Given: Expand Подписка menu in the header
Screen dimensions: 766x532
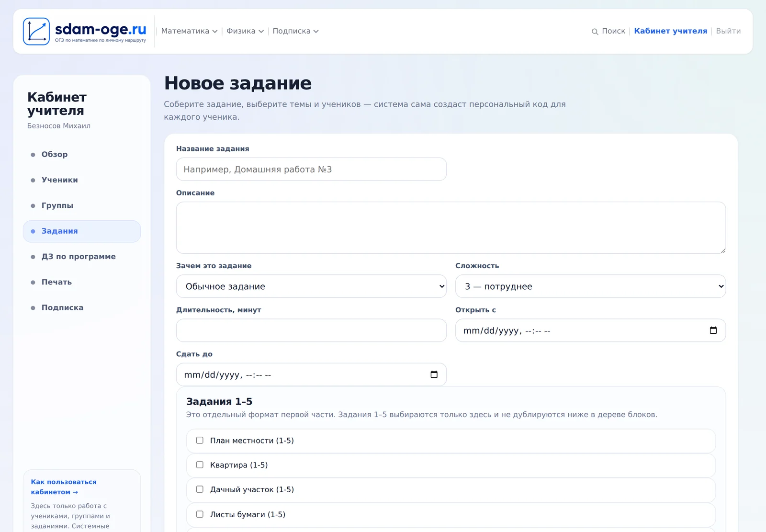Looking at the screenshot, I should coord(295,31).
